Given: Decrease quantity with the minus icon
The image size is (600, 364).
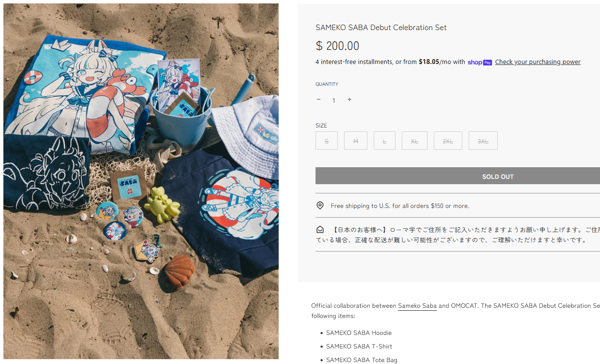Looking at the screenshot, I should (x=318, y=99).
